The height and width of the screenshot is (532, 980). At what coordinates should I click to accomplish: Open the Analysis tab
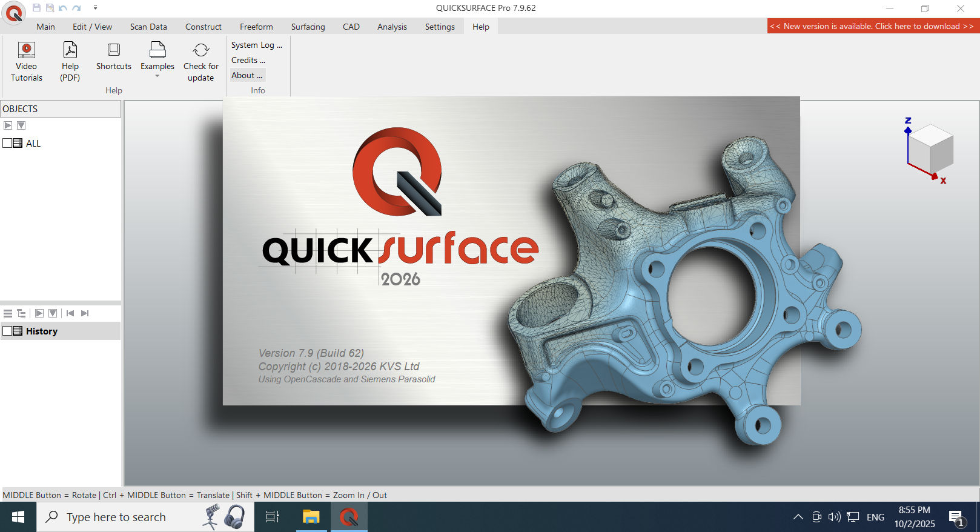[392, 27]
